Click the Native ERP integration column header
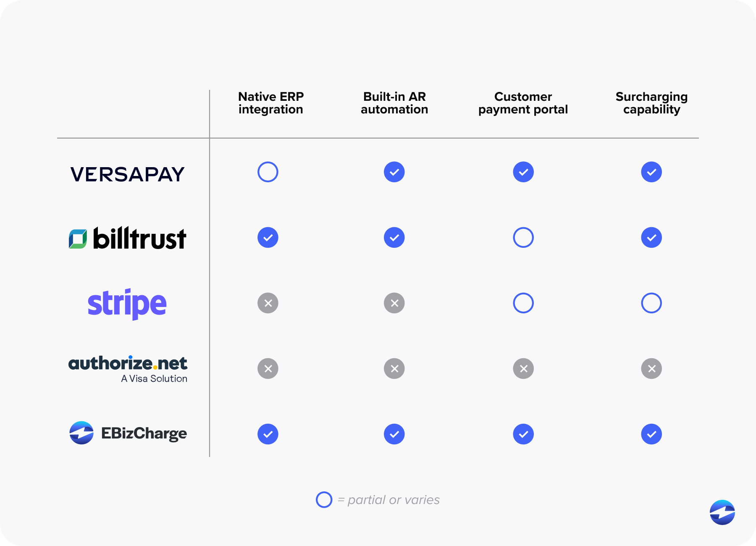 271,103
